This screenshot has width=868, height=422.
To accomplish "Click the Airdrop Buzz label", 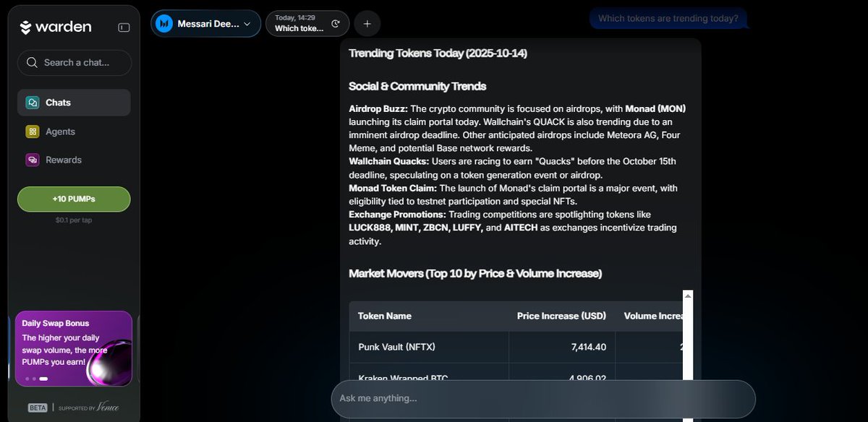I will pyautogui.click(x=378, y=108).
